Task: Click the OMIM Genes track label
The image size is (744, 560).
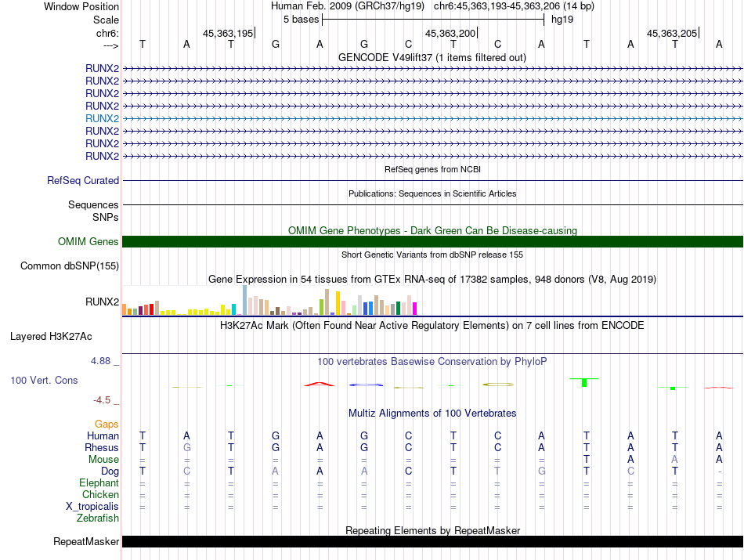Action: pyautogui.click(x=88, y=242)
